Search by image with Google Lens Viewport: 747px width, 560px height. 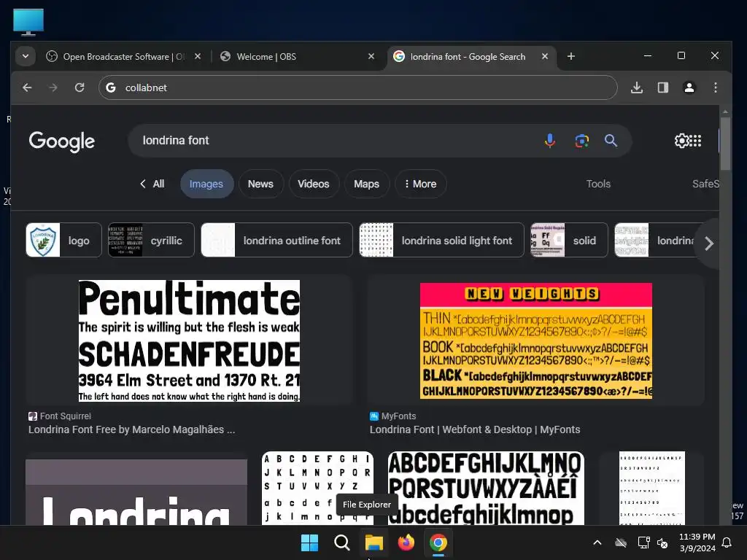[x=581, y=141]
